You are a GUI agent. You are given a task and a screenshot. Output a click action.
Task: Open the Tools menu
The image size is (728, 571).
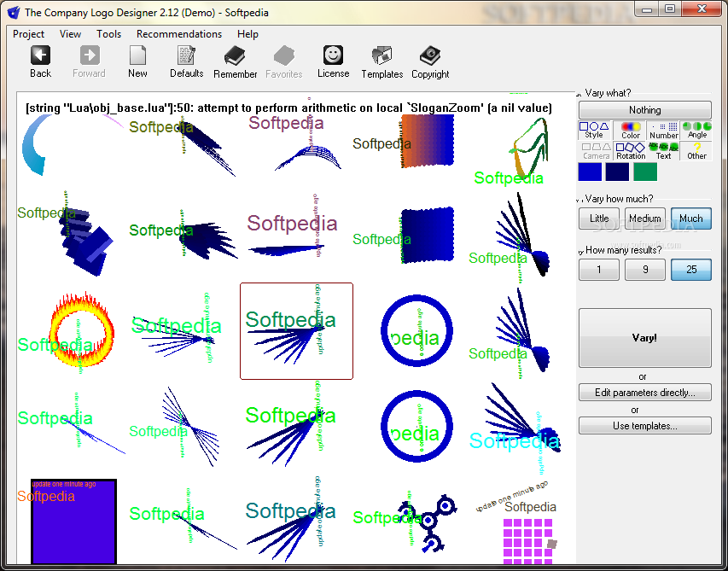click(108, 34)
